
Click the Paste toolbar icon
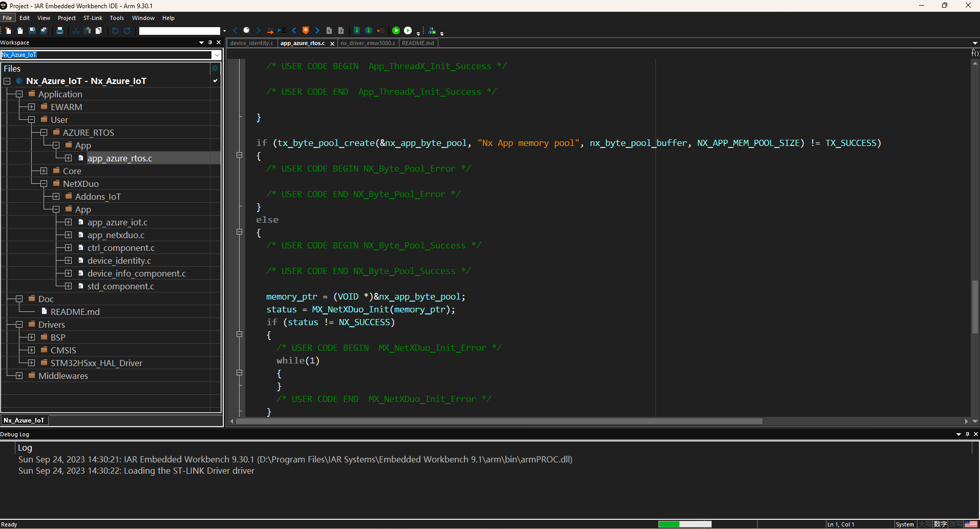tap(99, 31)
